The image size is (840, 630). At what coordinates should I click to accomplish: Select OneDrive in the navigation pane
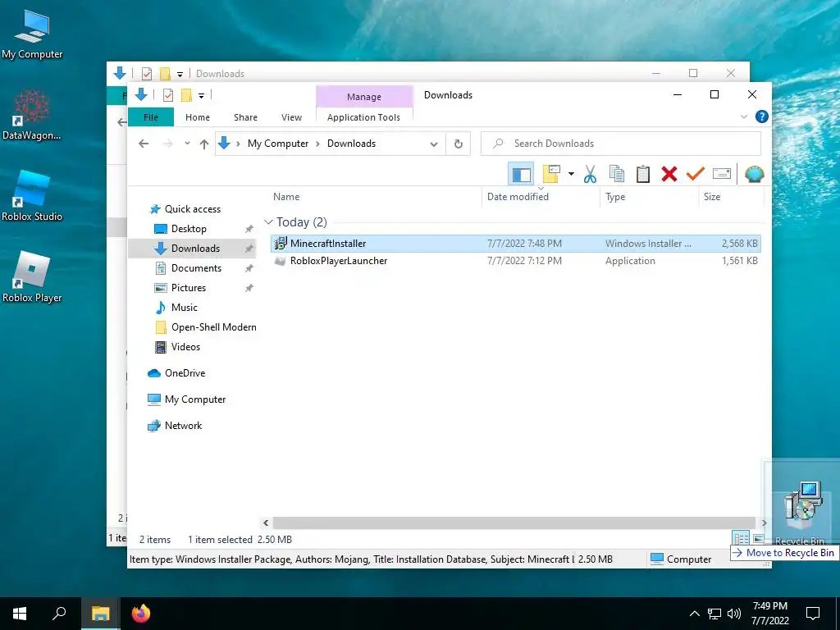tap(185, 373)
